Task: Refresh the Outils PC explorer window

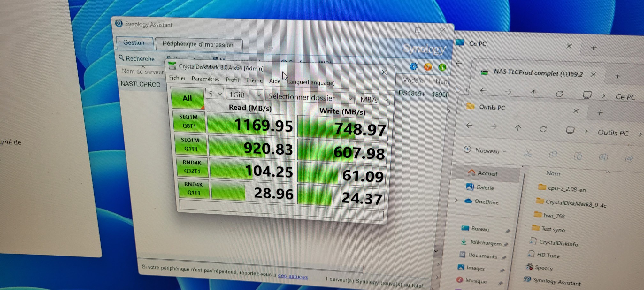Action: point(543,129)
